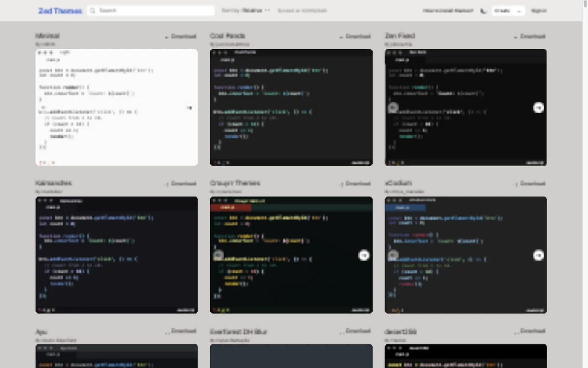Focus the theme search field
This screenshot has width=588, height=368.
[x=151, y=11]
